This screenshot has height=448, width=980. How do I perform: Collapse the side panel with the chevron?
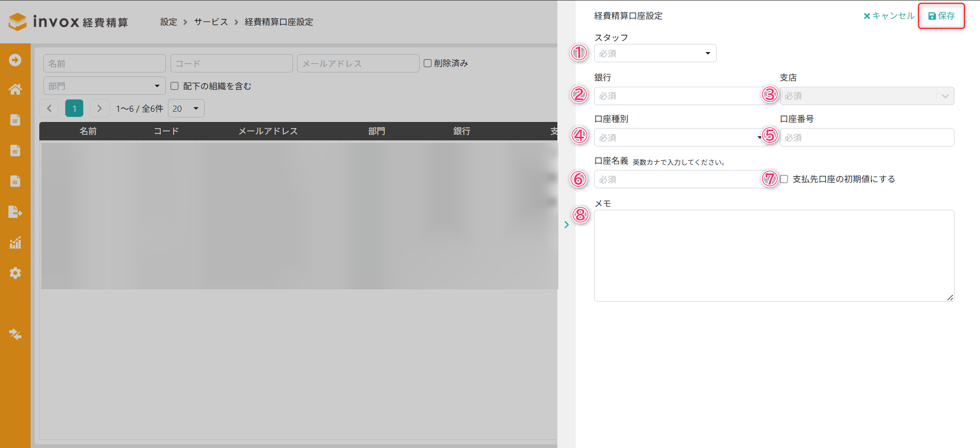(x=567, y=225)
